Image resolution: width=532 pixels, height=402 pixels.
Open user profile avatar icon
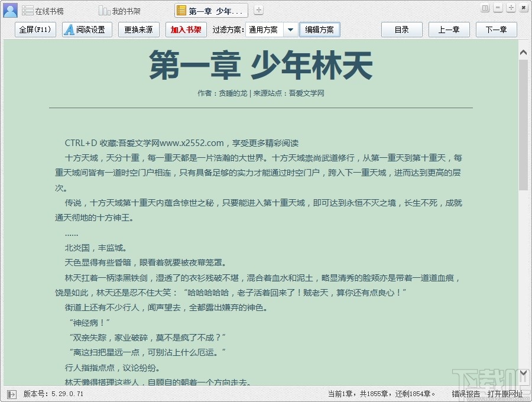[x=9, y=9]
